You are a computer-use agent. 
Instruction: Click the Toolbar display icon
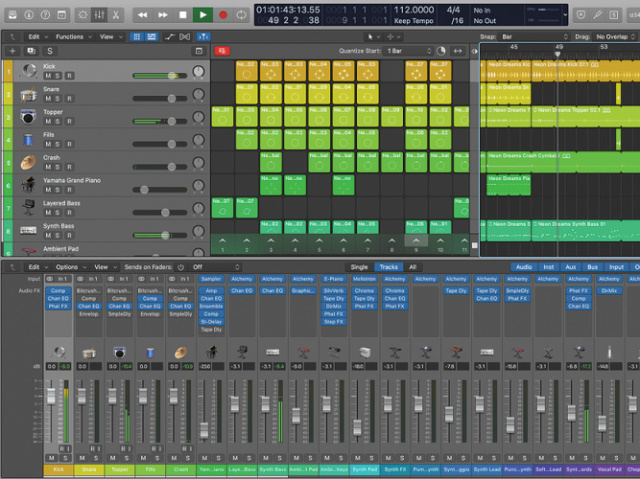(x=61, y=15)
